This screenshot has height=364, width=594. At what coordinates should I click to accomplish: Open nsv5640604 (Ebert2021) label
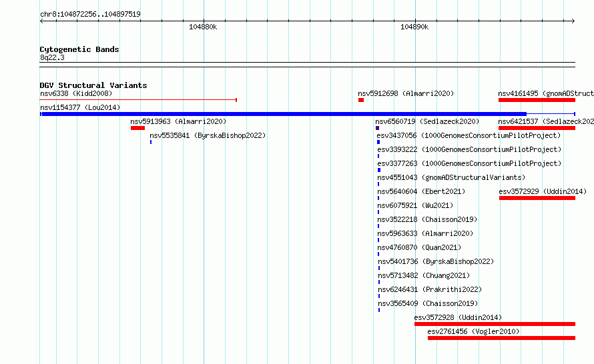point(421,191)
